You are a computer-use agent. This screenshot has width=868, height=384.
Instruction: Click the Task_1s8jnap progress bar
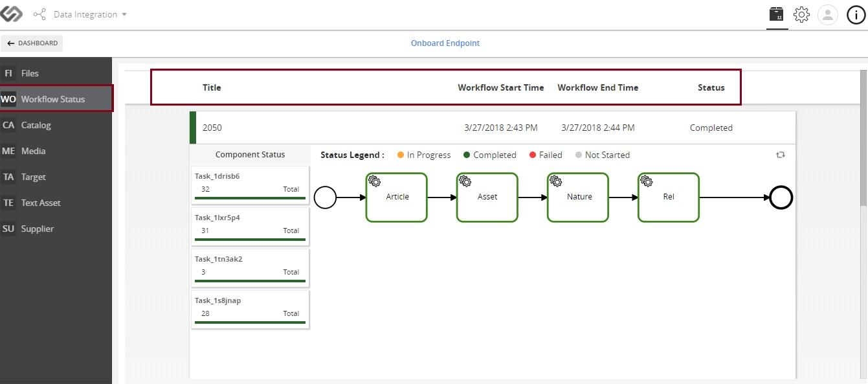coord(250,322)
